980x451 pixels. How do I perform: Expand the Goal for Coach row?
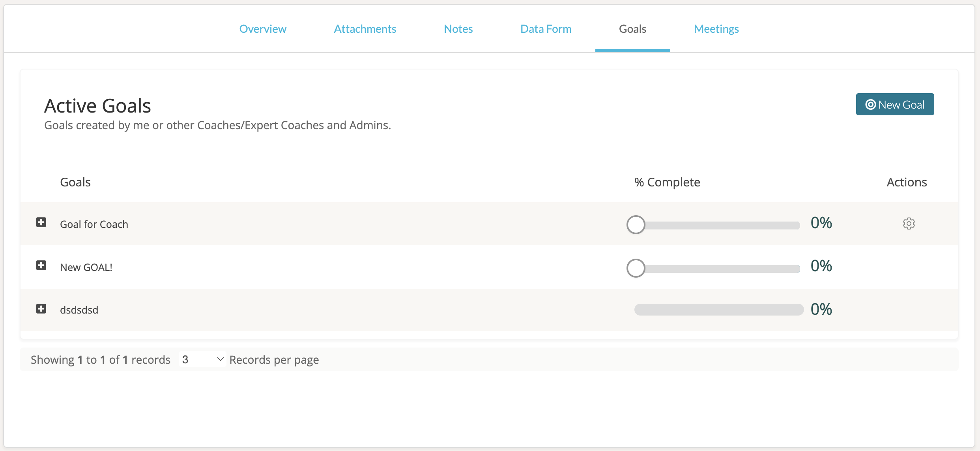point(41,222)
